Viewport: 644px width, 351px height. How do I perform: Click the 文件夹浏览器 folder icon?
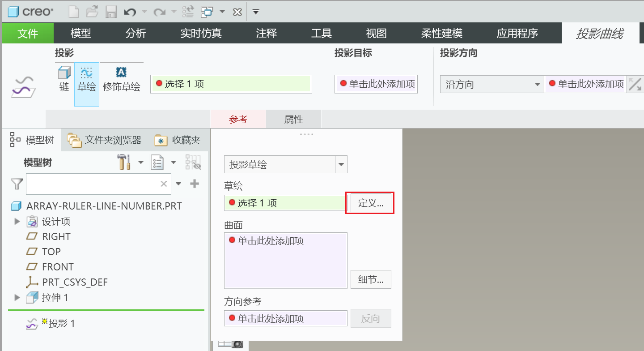74,141
